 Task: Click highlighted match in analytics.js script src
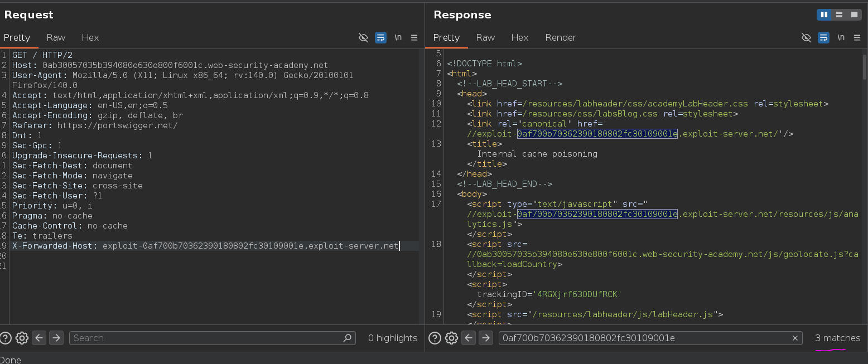coord(597,214)
